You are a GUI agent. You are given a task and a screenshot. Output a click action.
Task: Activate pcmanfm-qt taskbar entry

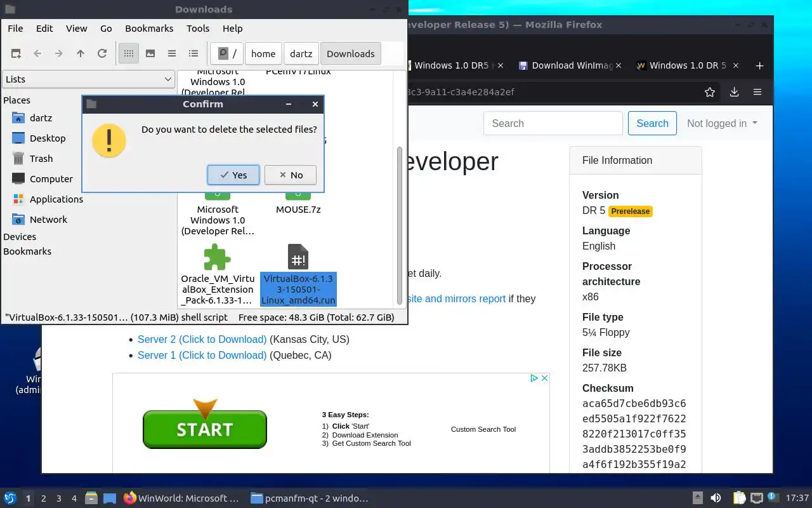coord(310,498)
